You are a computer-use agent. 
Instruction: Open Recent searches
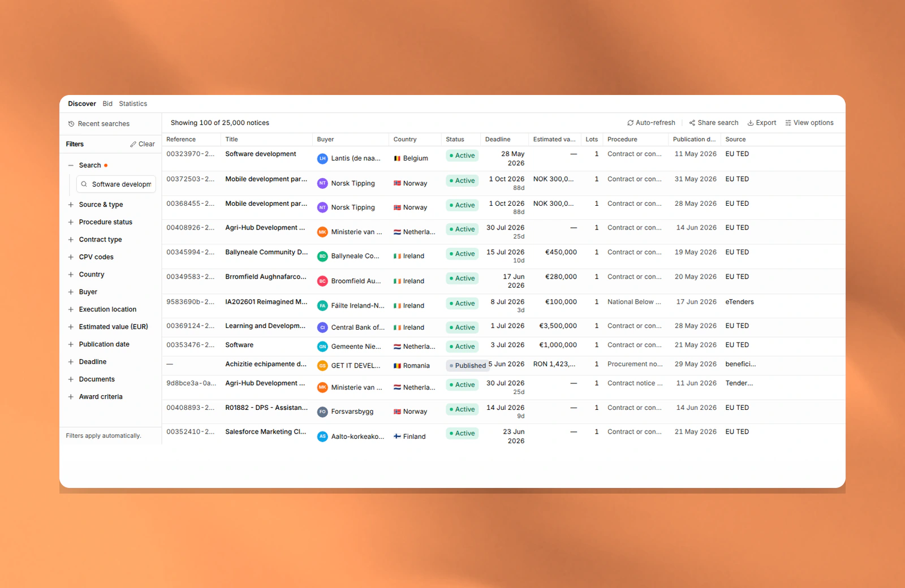point(99,124)
